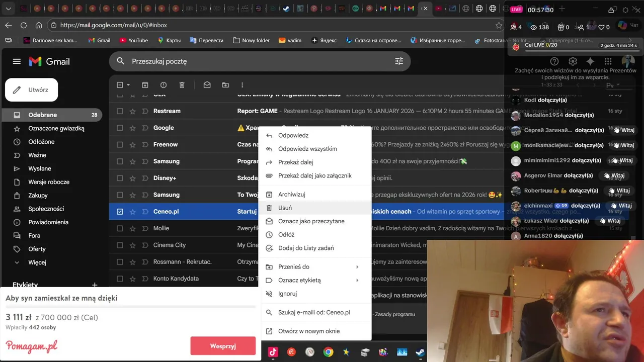Select Dodaj do Listy zadań
The height and width of the screenshot is (362, 644).
click(315, 248)
